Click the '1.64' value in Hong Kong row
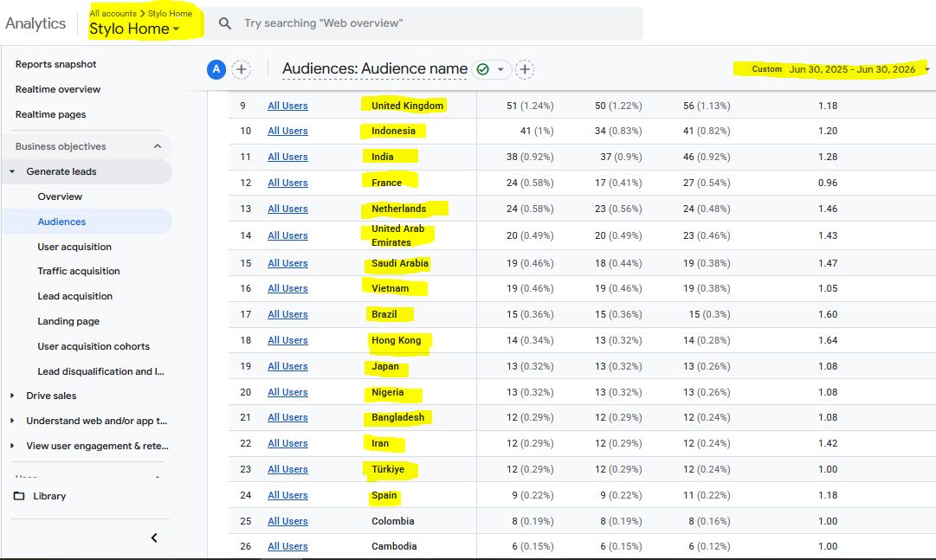The width and height of the screenshot is (936, 560). [x=828, y=340]
